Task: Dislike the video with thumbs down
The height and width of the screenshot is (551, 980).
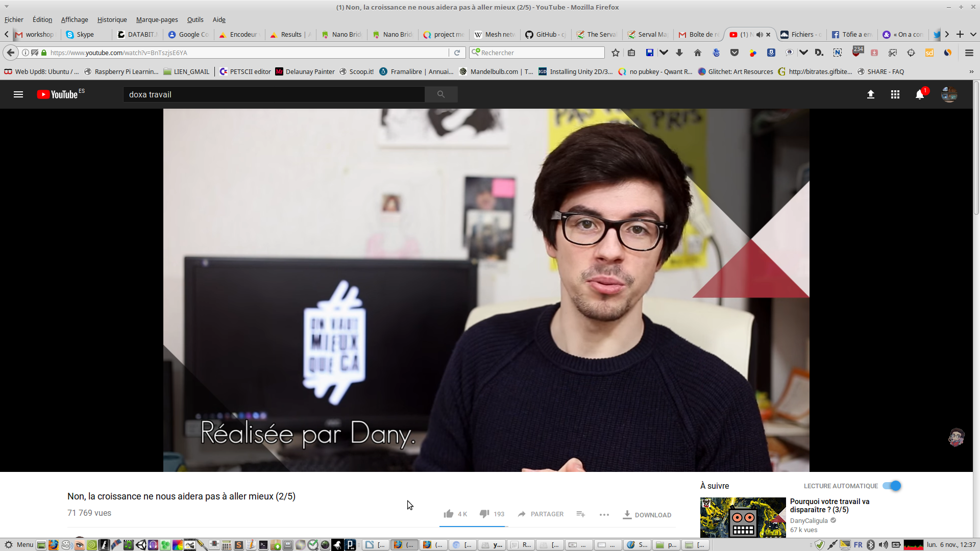Action: 484,514
